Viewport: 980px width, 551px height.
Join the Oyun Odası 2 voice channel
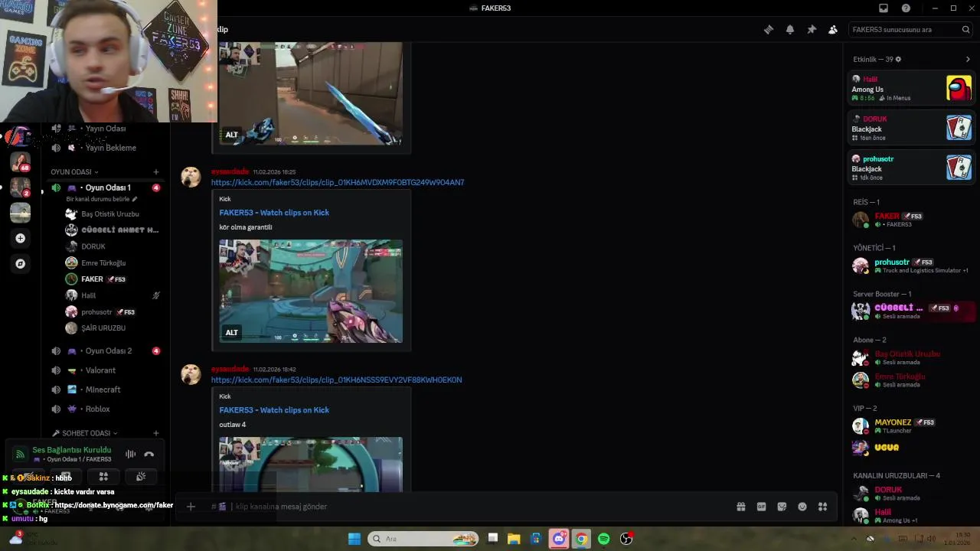106,350
